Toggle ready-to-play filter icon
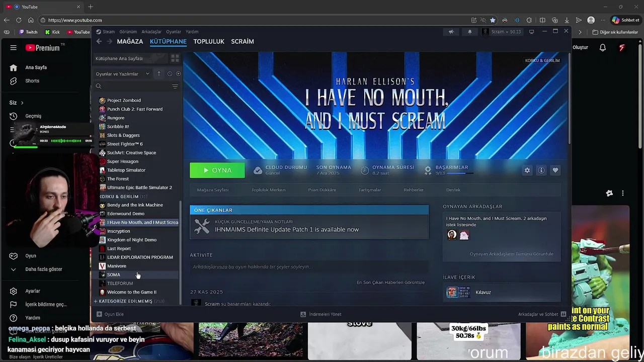Viewport: 644px width, 362px height. (178, 74)
